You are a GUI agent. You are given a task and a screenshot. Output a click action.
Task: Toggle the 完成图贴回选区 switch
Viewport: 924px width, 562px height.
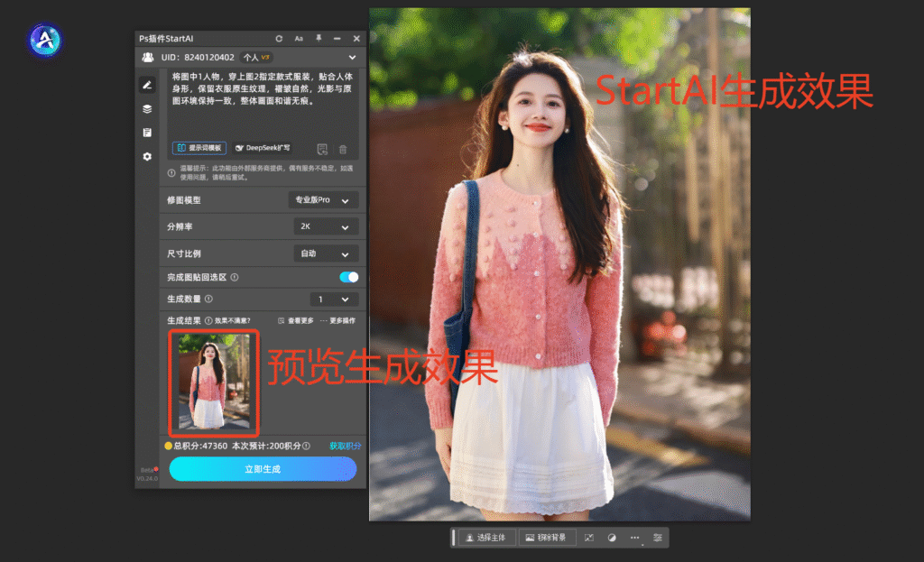click(348, 277)
